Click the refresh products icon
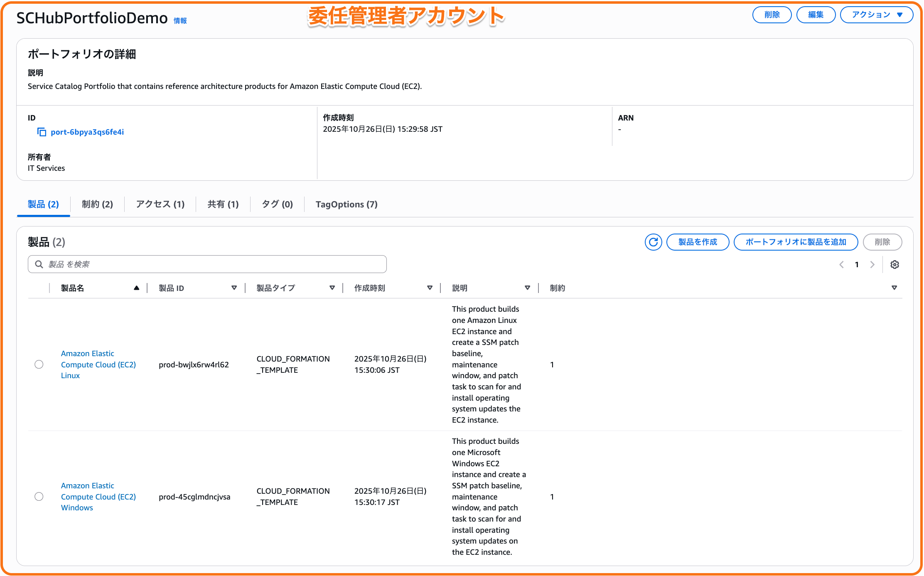This screenshot has width=924, height=576. [x=653, y=242]
